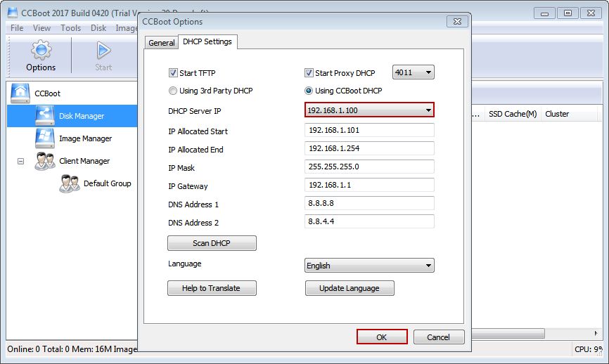Open the 4011 proxy port dropdown
Screen dimensions: 609x364
tap(414, 72)
